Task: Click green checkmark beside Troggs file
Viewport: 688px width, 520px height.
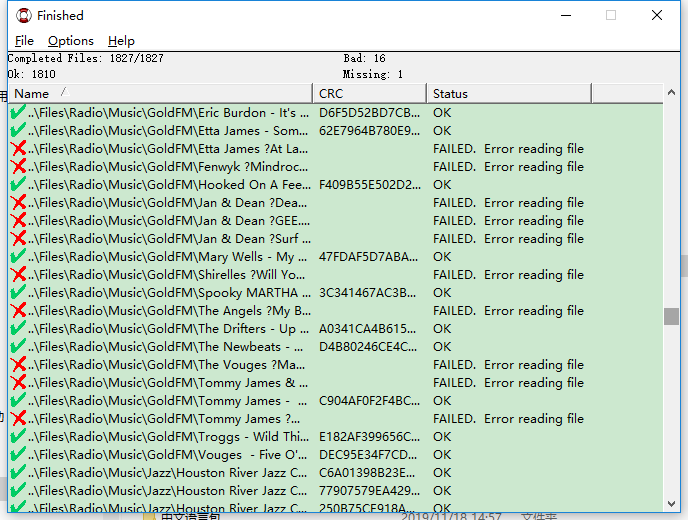Action: click(18, 437)
